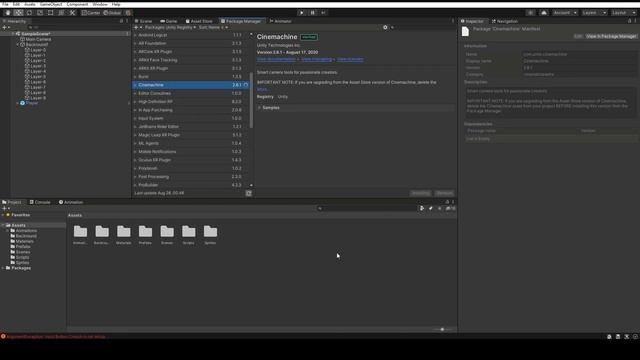Screen dimensions: 640x360
Task: Open the Packages: Unity Registry dropdown
Action: (170, 27)
